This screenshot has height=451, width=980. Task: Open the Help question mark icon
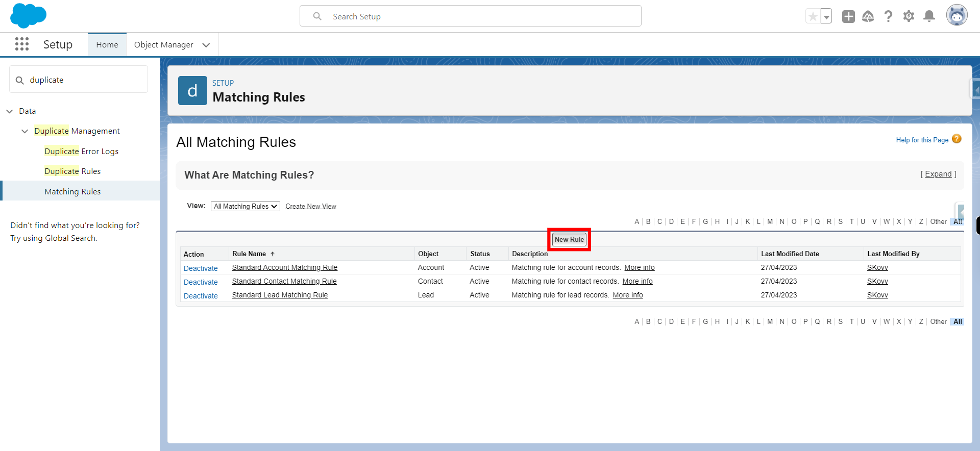click(889, 16)
